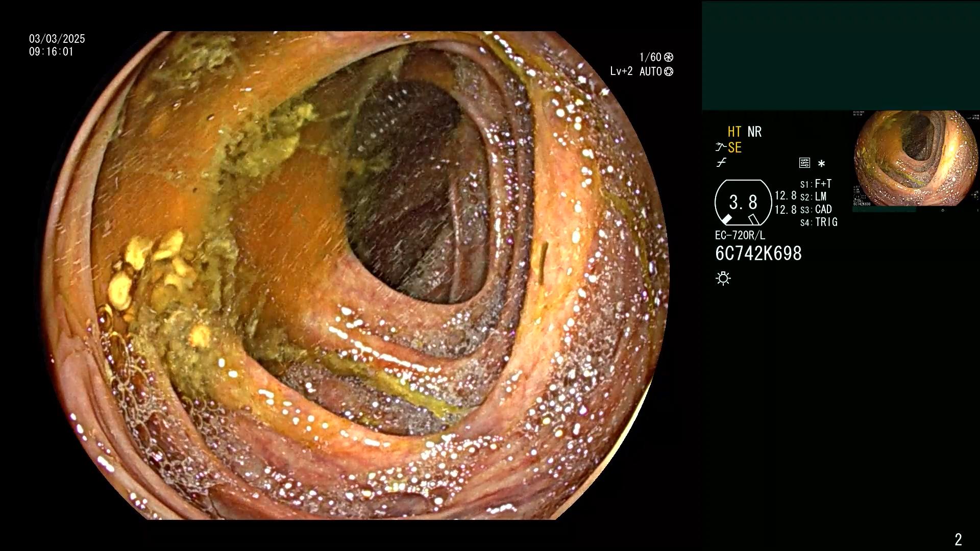Click the date 03/03/2025
This screenshot has width=980, height=551.
(57, 39)
